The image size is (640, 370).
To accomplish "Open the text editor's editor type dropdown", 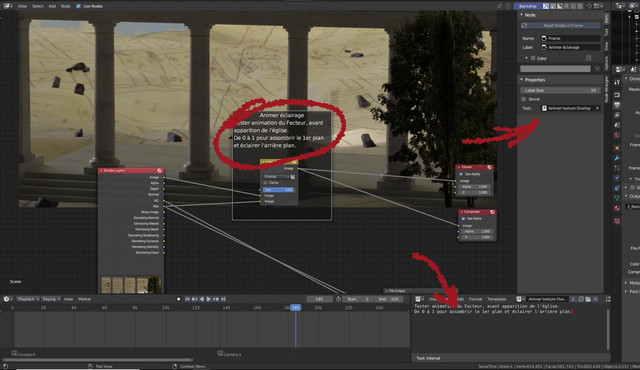I will point(419,299).
